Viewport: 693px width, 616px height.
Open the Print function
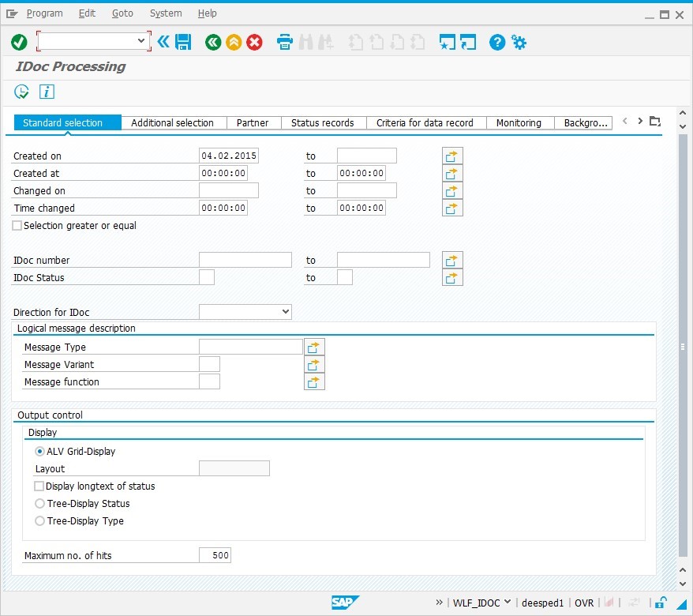(284, 42)
